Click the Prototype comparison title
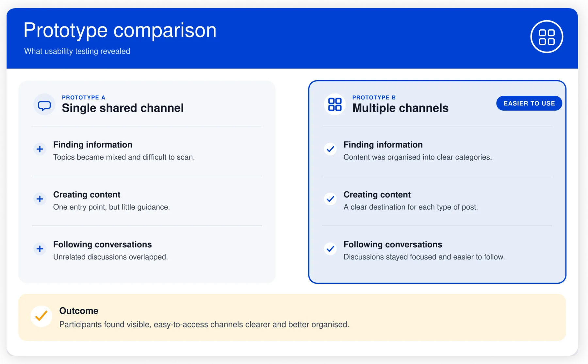The image size is (588, 364). 120,30
